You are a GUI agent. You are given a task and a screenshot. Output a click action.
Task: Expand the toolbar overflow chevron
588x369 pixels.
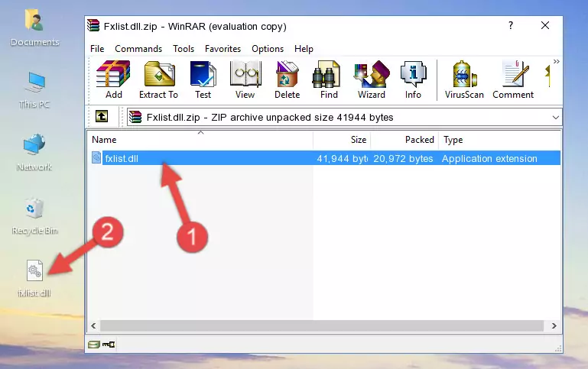point(556,61)
